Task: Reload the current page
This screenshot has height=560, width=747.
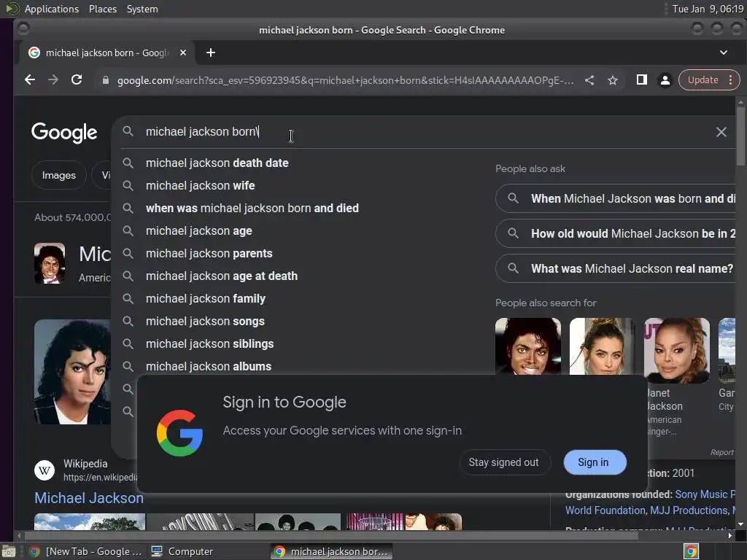Action: [76, 80]
